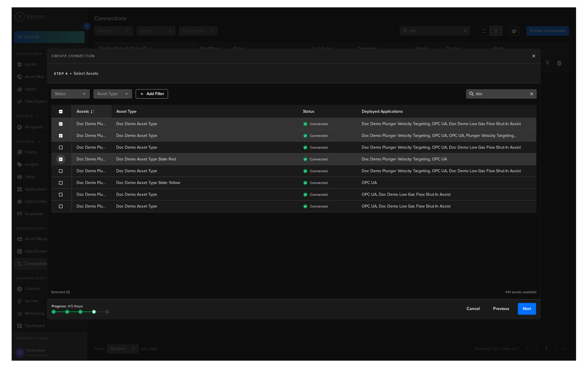The image size is (588, 368).
Task: Click the Monitoring chart icon
Action: click(20, 314)
